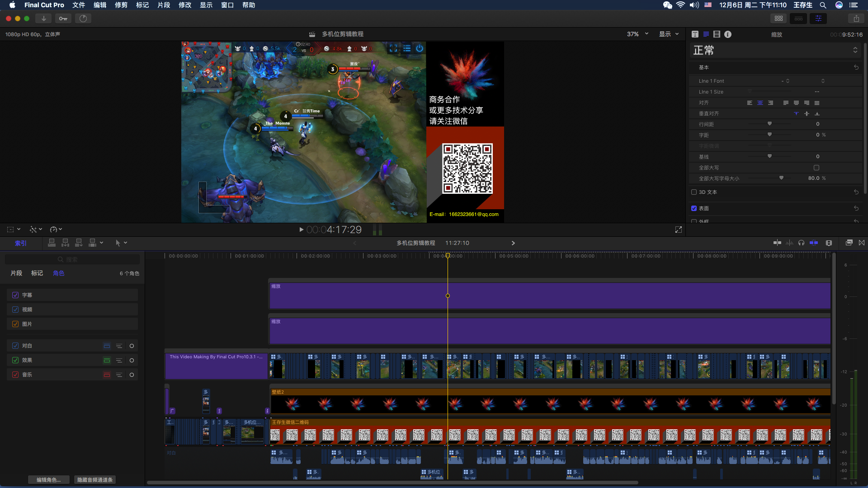Open the enhancement magic wand dropdown
The height and width of the screenshot is (488, 868).
click(36, 230)
